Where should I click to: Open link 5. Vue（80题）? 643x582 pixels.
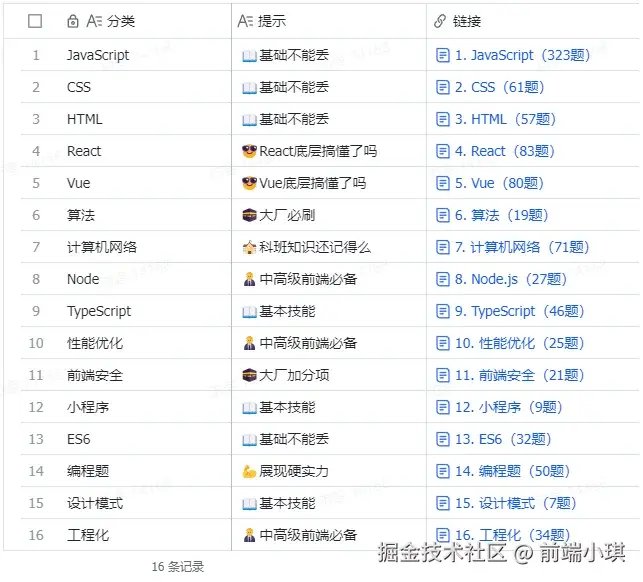(x=499, y=183)
